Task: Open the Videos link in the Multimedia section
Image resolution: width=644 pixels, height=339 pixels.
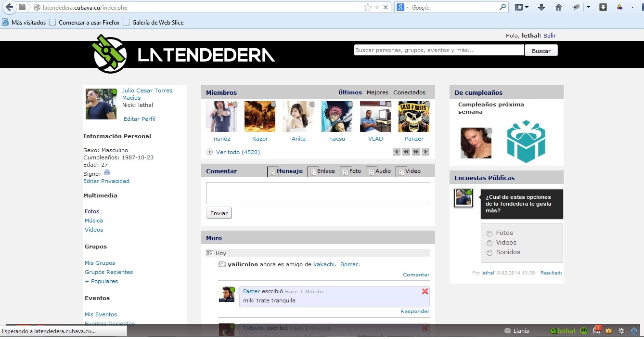Action: pos(94,230)
